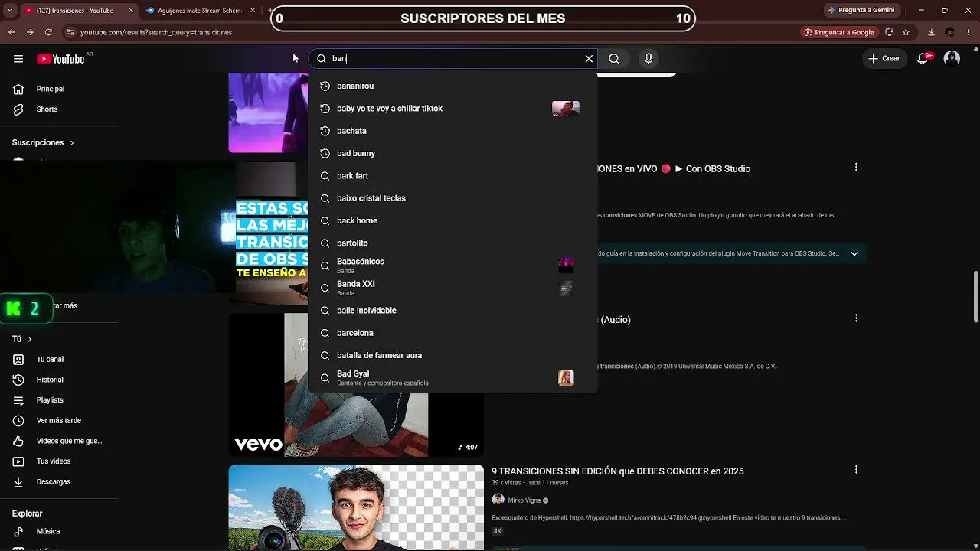Select 'batalla de farmear aura' suggestion
The image size is (980, 551).
click(x=452, y=355)
